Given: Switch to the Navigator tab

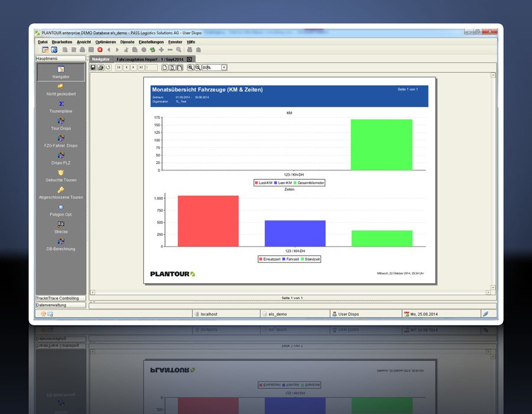Looking at the screenshot, I should tap(101, 59).
